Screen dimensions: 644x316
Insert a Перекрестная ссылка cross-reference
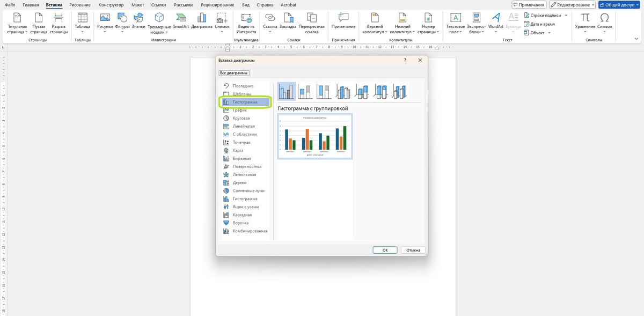point(312,23)
